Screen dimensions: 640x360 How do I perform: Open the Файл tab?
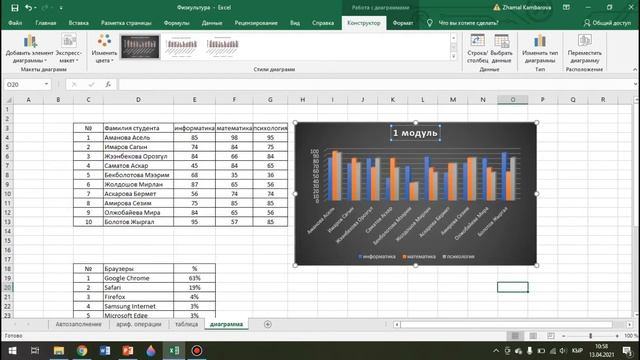pos(15,23)
